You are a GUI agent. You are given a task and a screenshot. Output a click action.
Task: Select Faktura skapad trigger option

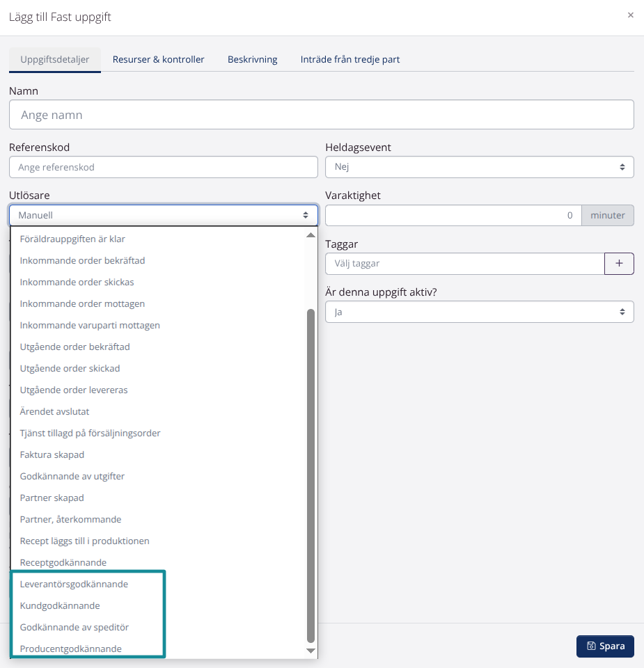tap(52, 454)
